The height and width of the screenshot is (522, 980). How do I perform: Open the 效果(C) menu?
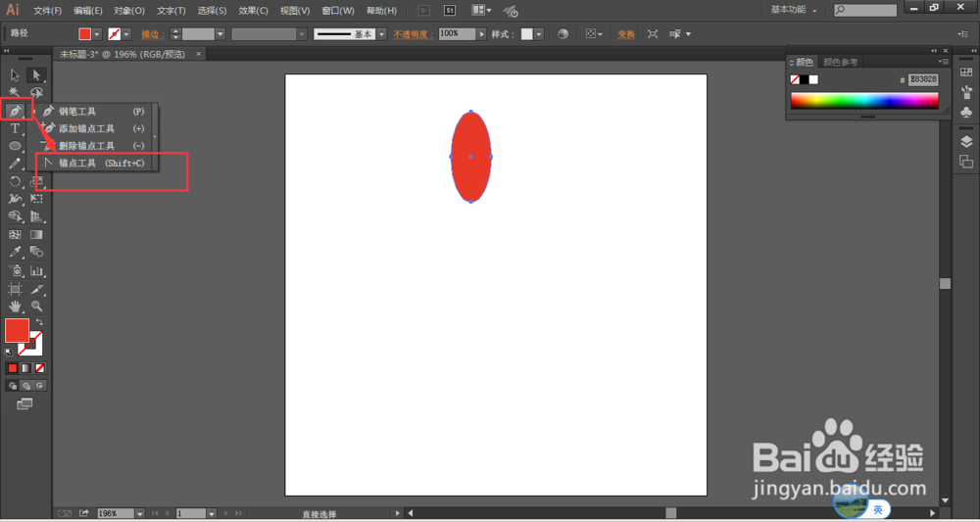(x=253, y=11)
